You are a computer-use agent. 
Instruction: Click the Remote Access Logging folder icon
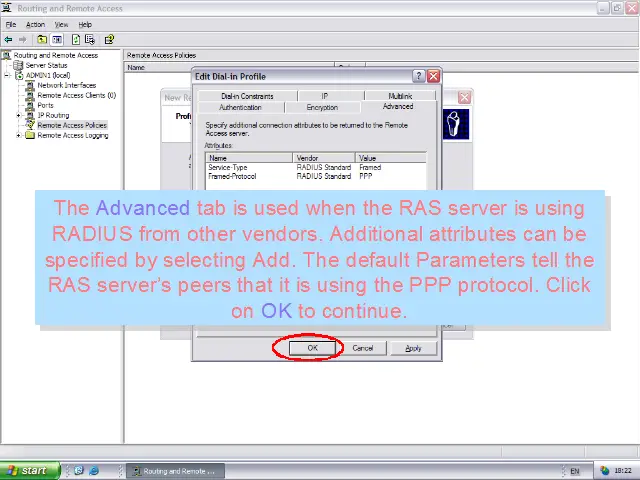coord(30,136)
